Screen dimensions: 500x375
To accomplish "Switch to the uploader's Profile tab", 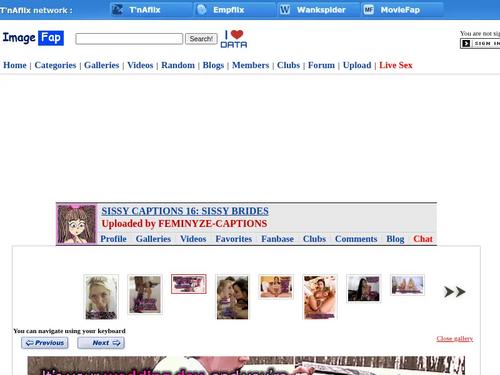I will (x=113, y=239).
